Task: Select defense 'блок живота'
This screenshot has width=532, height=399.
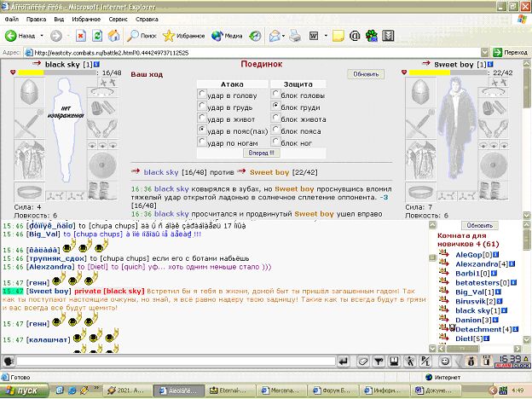Action: pos(276,117)
